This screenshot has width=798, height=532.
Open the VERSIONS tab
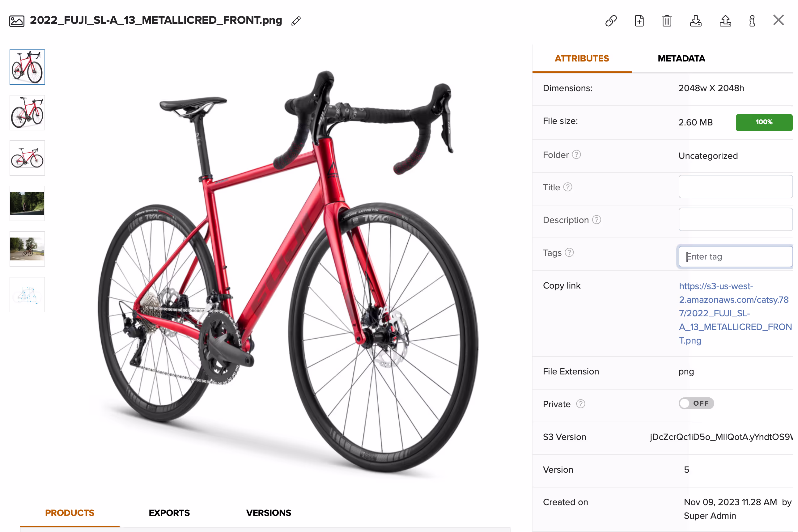point(269,513)
